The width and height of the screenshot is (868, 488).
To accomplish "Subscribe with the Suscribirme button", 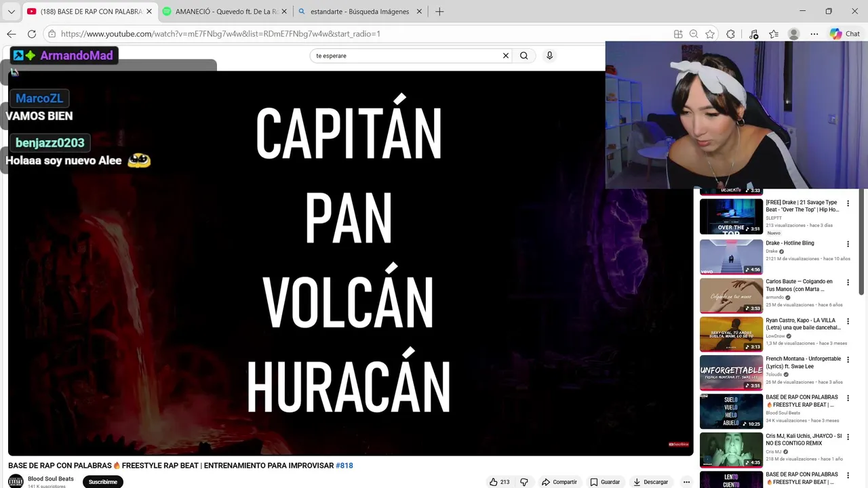I will tap(103, 482).
